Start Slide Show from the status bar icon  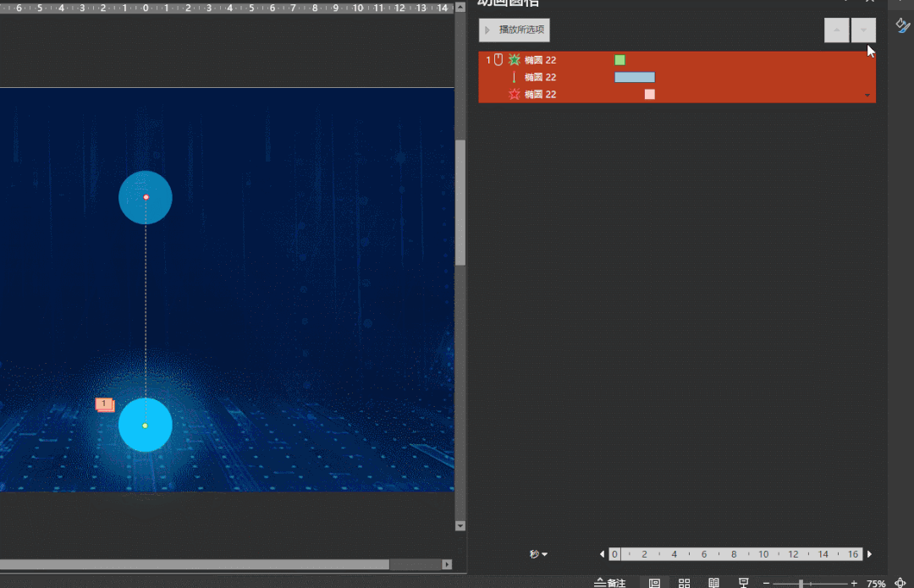tap(743, 583)
